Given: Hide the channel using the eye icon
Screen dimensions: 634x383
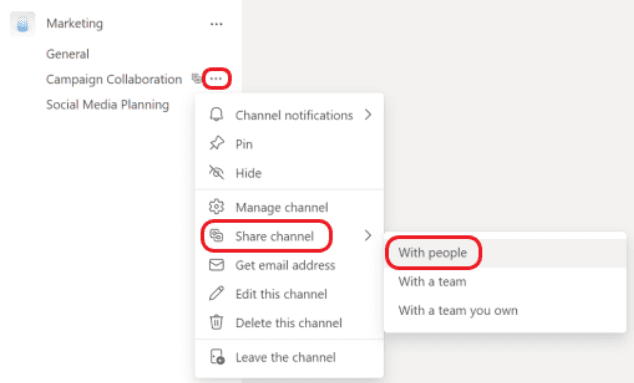Looking at the screenshot, I should tap(216, 173).
